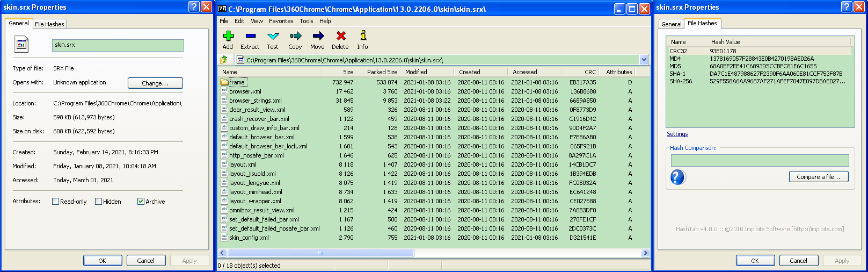Go up one folder level icon
The width and height of the screenshot is (868, 272).
coord(224,60)
